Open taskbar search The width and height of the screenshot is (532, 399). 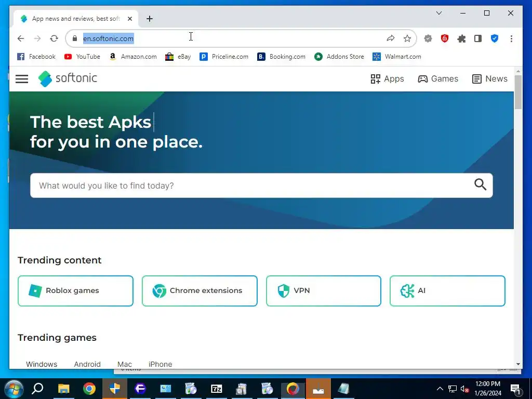click(x=37, y=389)
